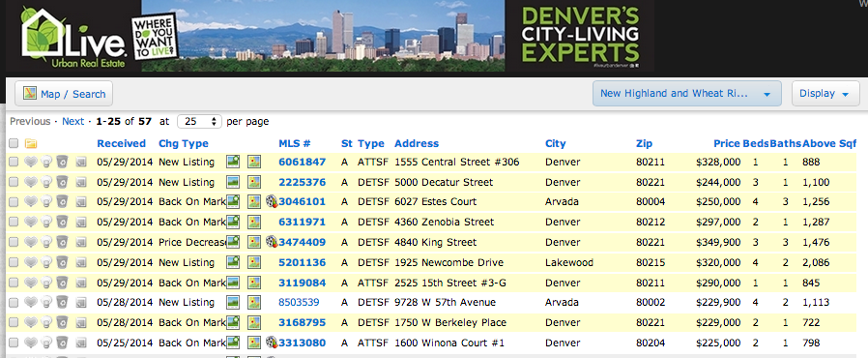
Task: Open the photos icon for 4840 King Street
Action: [233, 242]
